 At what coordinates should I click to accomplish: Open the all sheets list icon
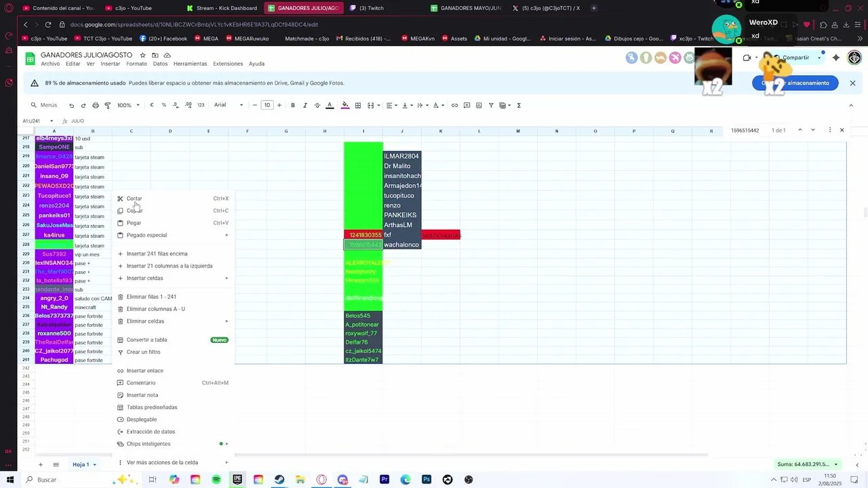[56, 464]
